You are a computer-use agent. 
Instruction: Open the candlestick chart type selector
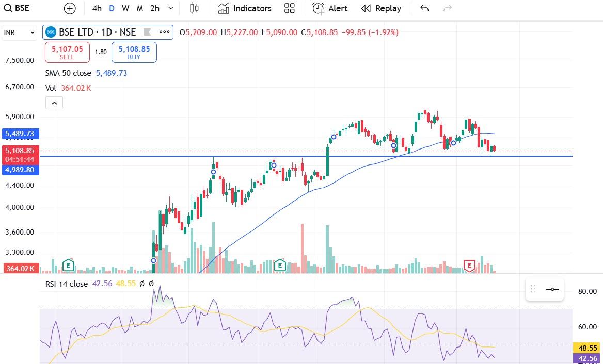pyautogui.click(x=195, y=8)
